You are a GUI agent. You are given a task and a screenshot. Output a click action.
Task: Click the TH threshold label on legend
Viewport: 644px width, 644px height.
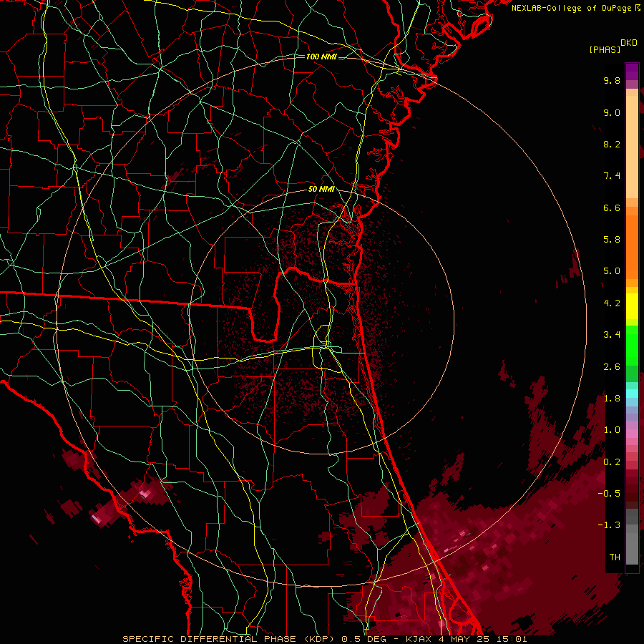click(615, 557)
